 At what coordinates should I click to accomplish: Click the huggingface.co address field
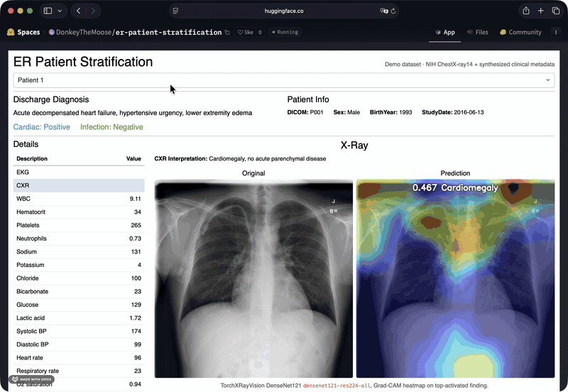click(x=284, y=11)
